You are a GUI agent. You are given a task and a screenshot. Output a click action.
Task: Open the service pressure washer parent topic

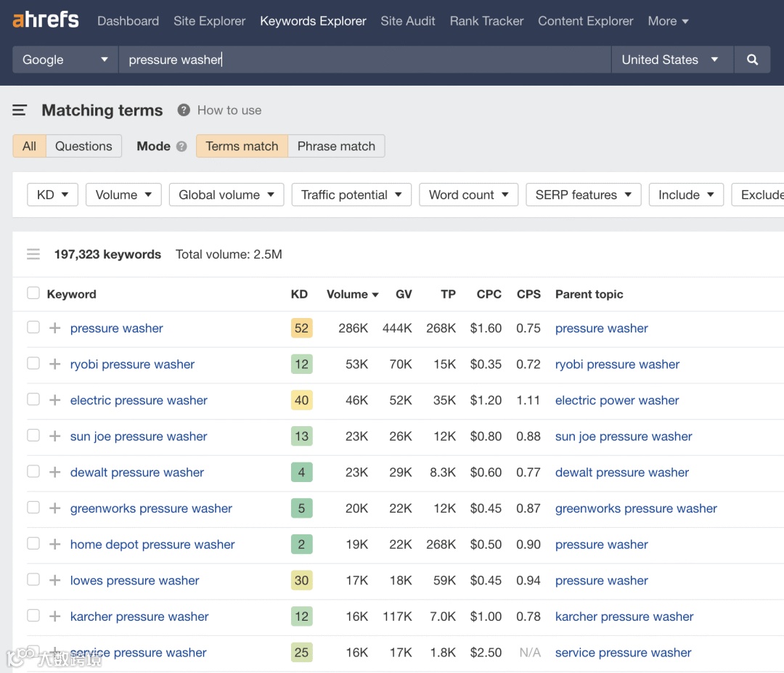coord(623,652)
